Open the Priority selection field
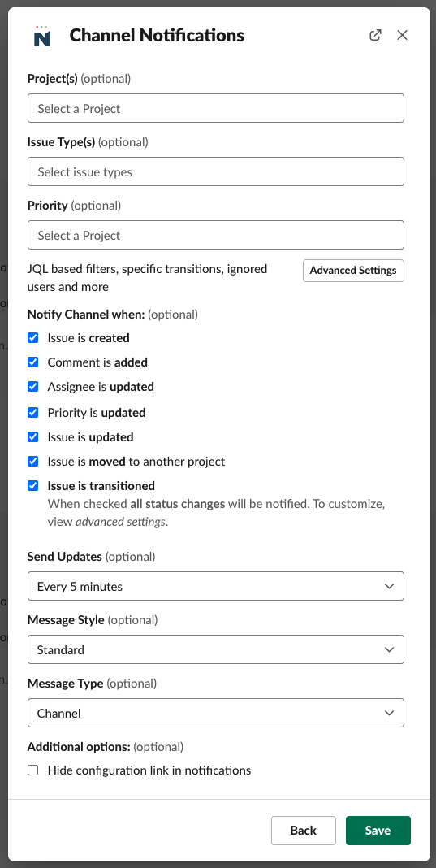Viewport: 436px width, 868px height. coord(216,235)
